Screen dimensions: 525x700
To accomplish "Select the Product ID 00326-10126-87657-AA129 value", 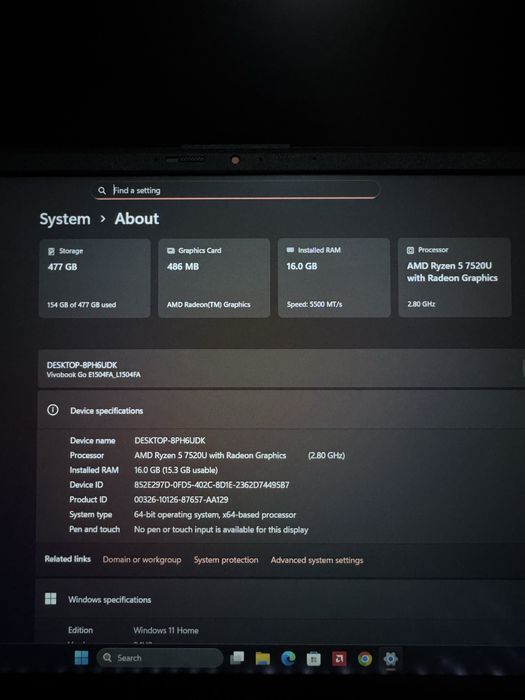I will 181,500.
